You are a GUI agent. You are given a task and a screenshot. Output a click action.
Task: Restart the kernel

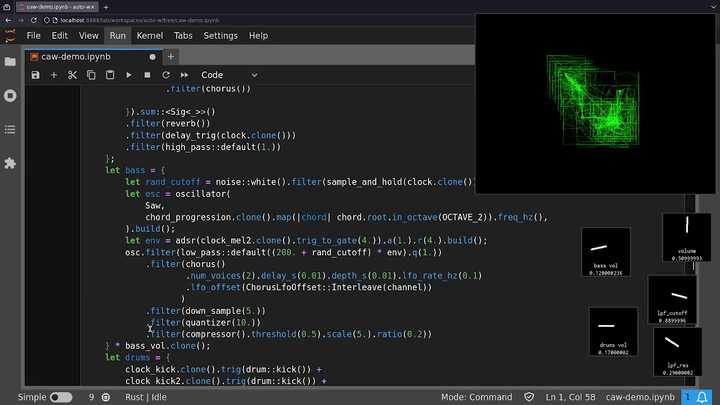166,75
